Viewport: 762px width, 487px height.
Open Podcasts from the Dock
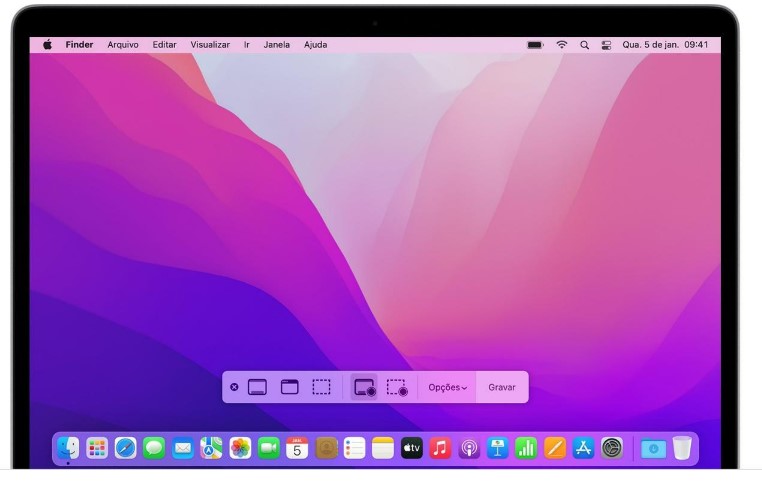tap(469, 448)
